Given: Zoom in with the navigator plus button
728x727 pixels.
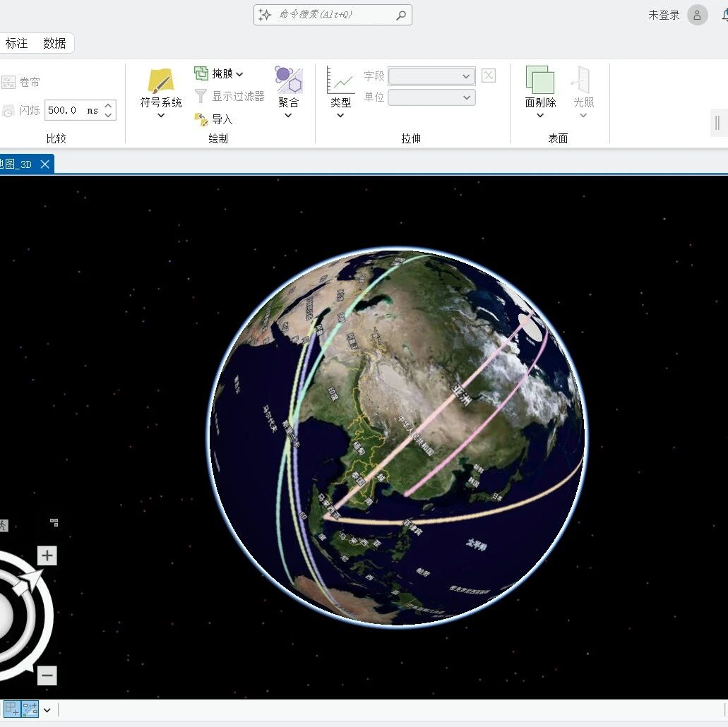Looking at the screenshot, I should click(x=47, y=555).
